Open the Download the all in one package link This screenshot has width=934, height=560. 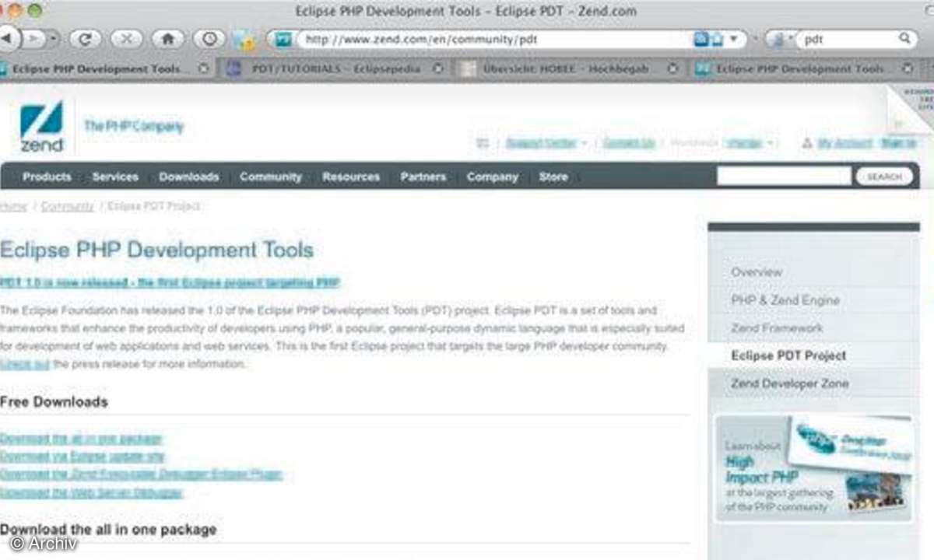(81, 439)
